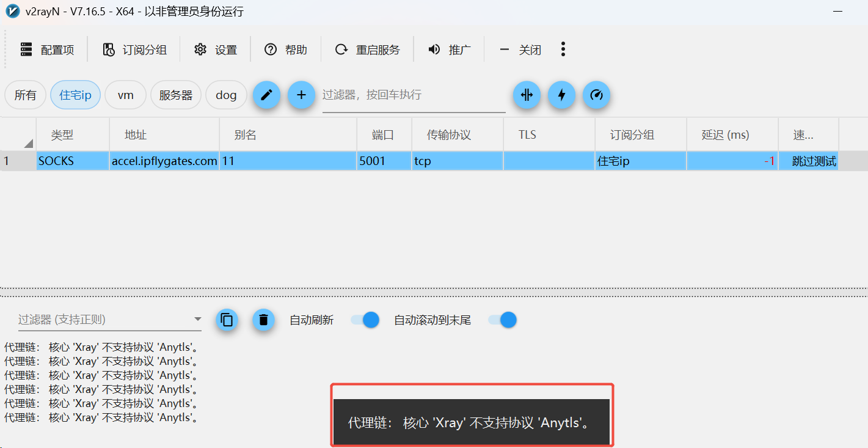Open the 设置 menu
Screen dimensions: 868x448
[x=215, y=50]
